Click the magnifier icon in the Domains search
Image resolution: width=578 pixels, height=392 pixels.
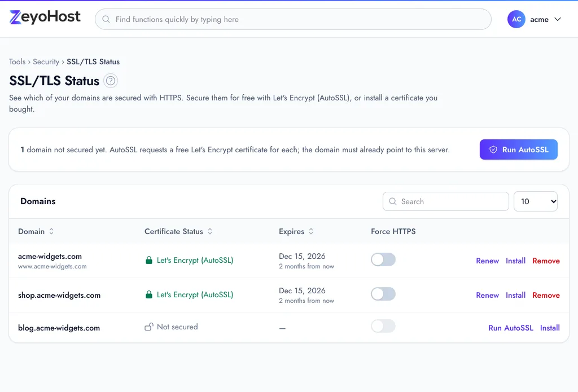[393, 201]
